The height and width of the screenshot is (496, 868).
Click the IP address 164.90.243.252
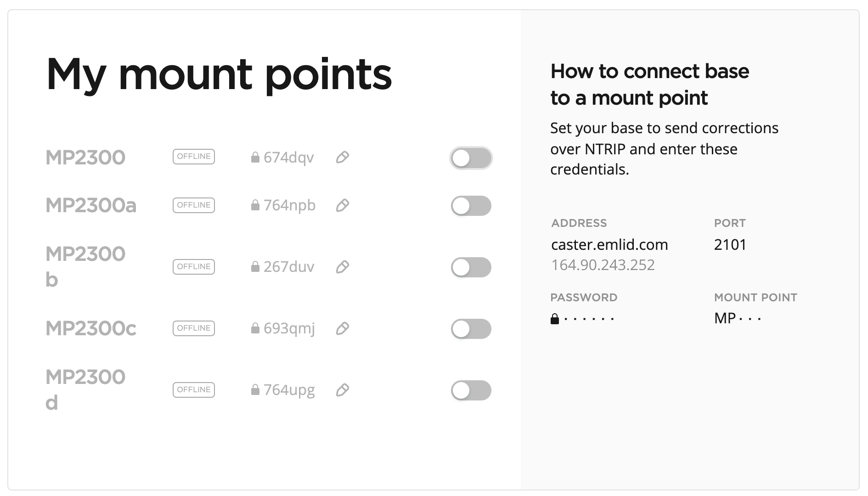(604, 265)
